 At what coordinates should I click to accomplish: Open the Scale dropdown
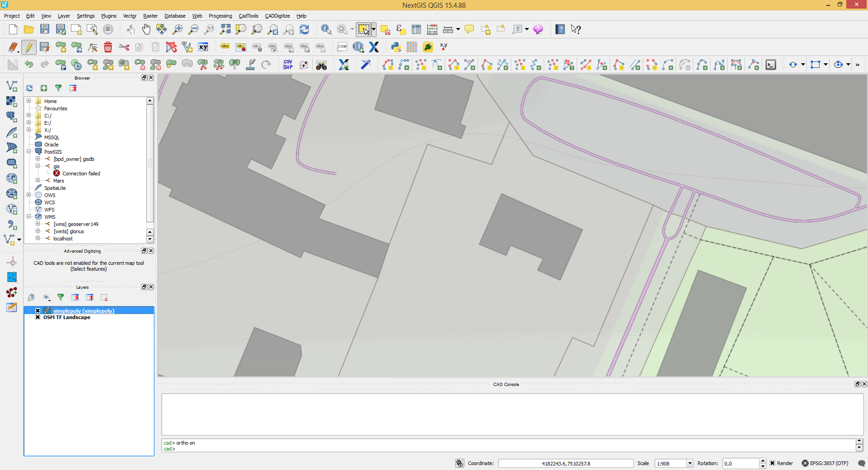coord(690,463)
